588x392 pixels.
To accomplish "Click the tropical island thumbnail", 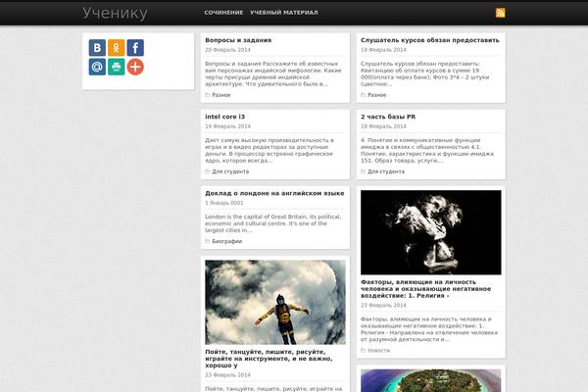I will point(431,380).
